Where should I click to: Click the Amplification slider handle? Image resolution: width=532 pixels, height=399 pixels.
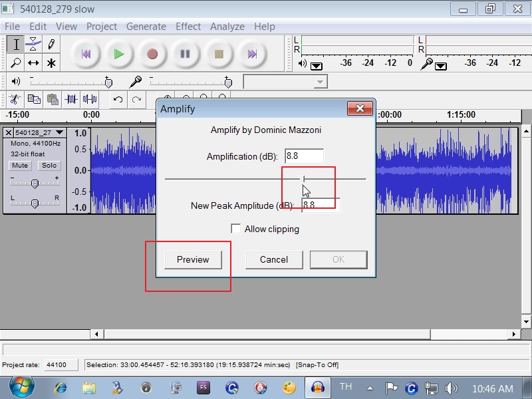pos(304,179)
